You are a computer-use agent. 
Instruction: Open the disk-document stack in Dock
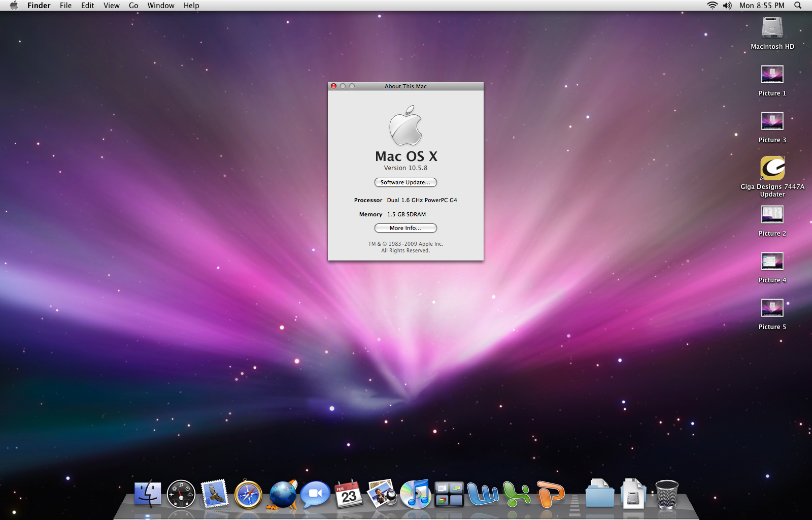633,494
